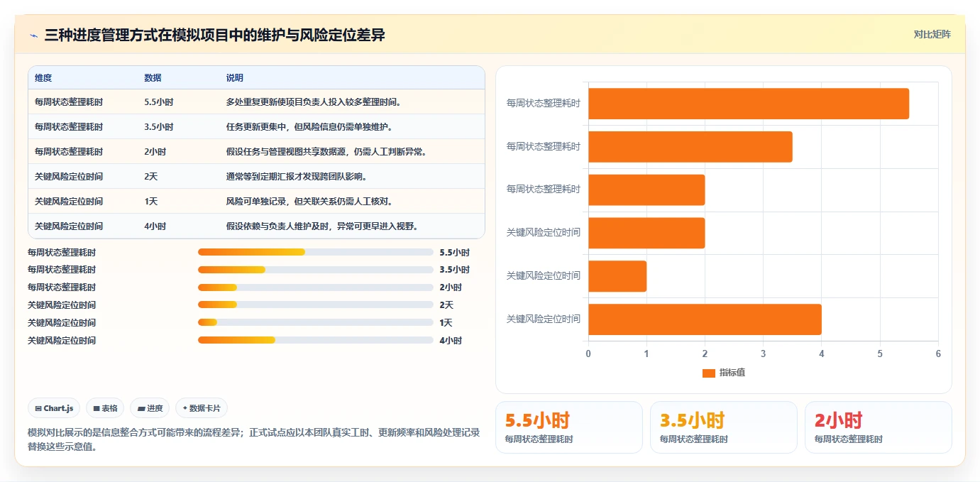
Task: Click the x-axis tick label 6
Action: (x=938, y=354)
